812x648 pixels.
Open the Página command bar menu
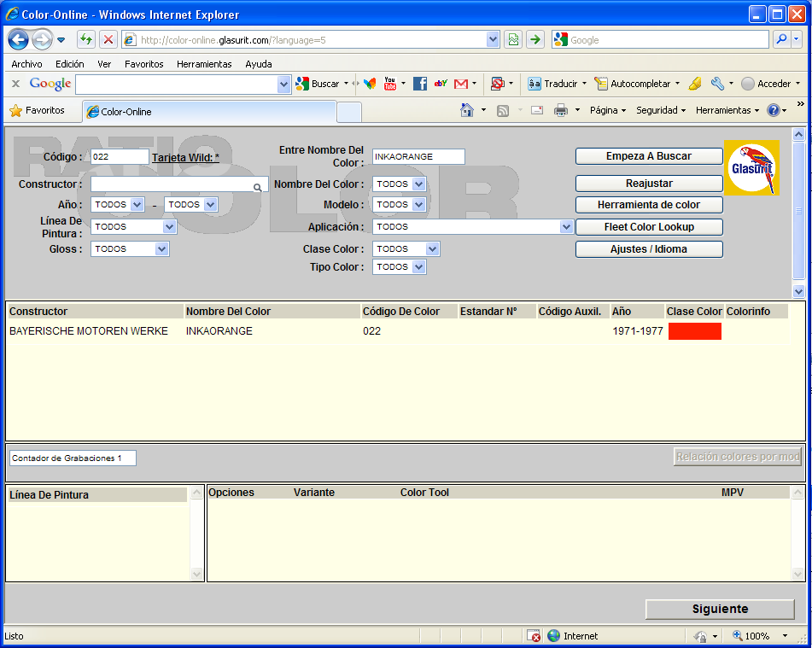click(608, 110)
